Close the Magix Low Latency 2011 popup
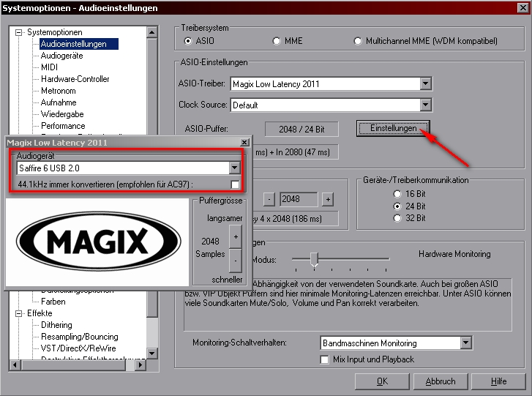532x396 pixels. coord(244,142)
